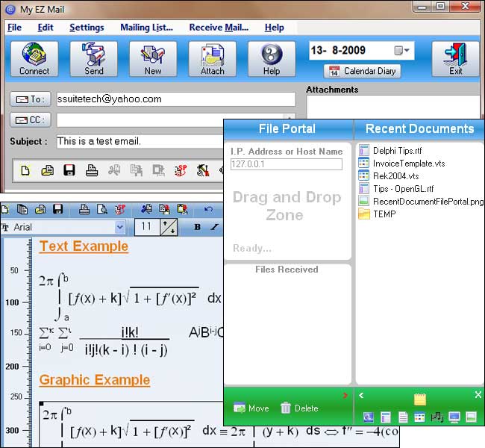This screenshot has height=448, width=485.
Task: Open the Mailing List menu
Action: [146, 28]
